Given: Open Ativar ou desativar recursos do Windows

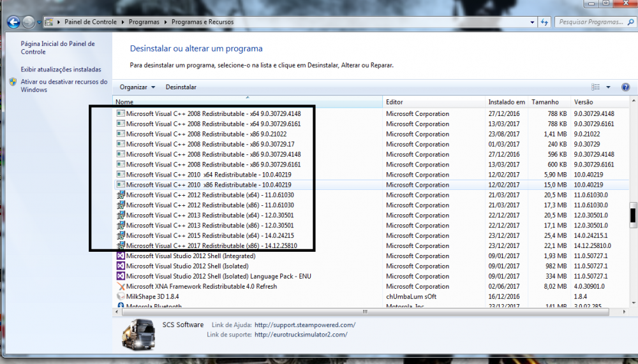Looking at the screenshot, I should click(x=64, y=85).
